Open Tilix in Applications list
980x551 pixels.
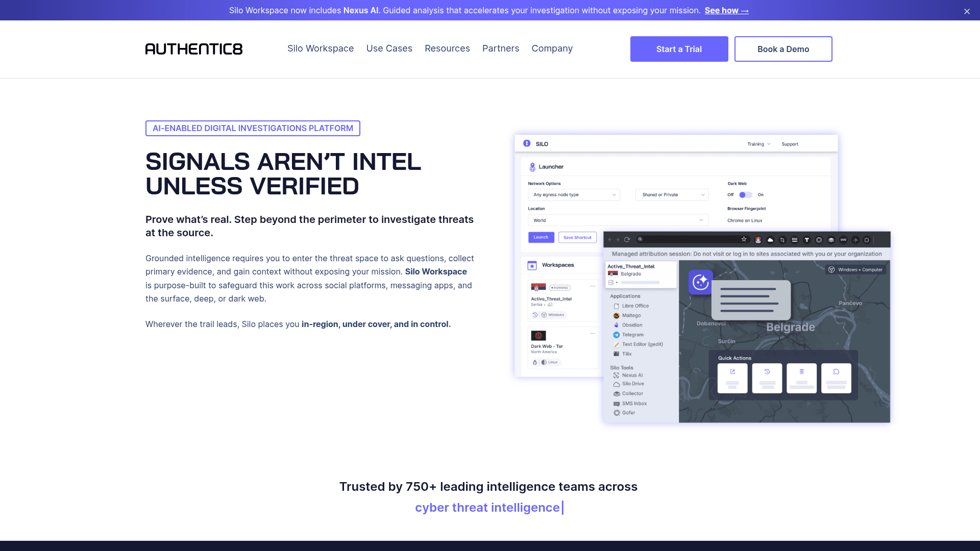click(x=622, y=354)
